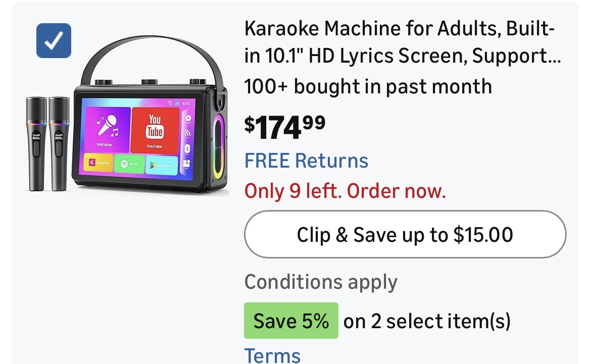Viewport: 591px width, 364px height.
Task: Uncheck the blue item selection checkbox
Action: (54, 41)
